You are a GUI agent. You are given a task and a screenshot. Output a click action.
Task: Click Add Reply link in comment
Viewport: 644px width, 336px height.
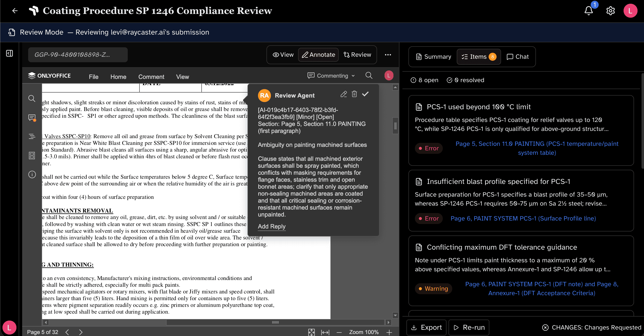271,226
